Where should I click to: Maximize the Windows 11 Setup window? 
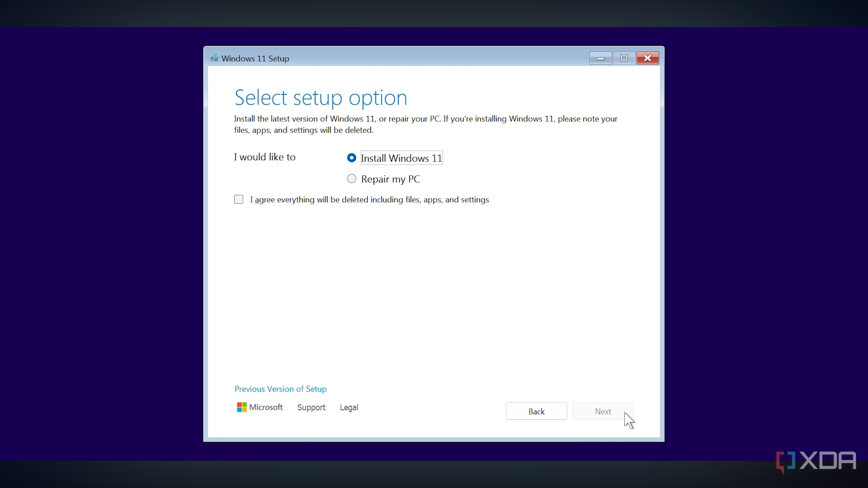tap(624, 58)
